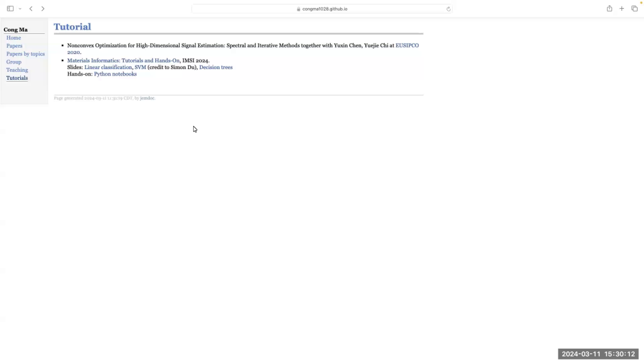Screen dimensions: 644x362
Task: Open Papers by topics sidebar link
Action: click(26, 54)
